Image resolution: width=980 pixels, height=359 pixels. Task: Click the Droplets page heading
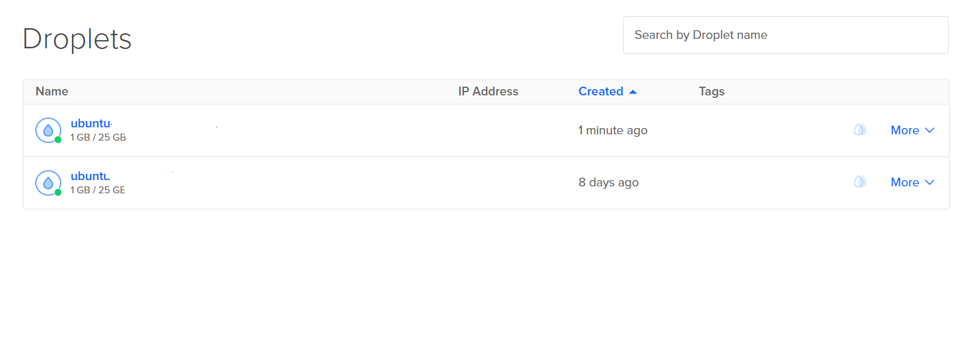click(77, 39)
